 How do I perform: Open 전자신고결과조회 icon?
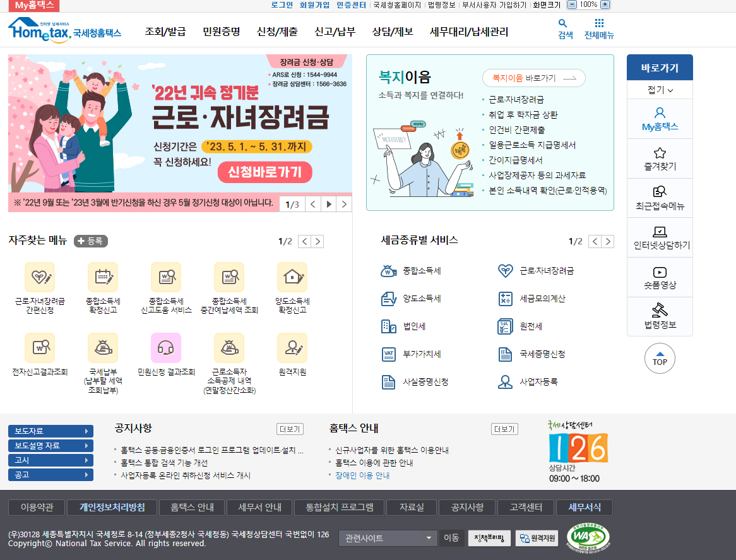point(40,348)
